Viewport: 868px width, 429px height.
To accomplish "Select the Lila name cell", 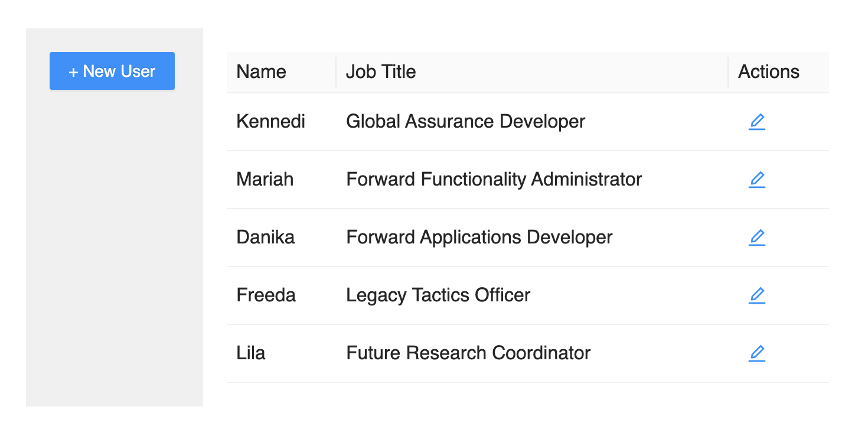I will [x=251, y=353].
